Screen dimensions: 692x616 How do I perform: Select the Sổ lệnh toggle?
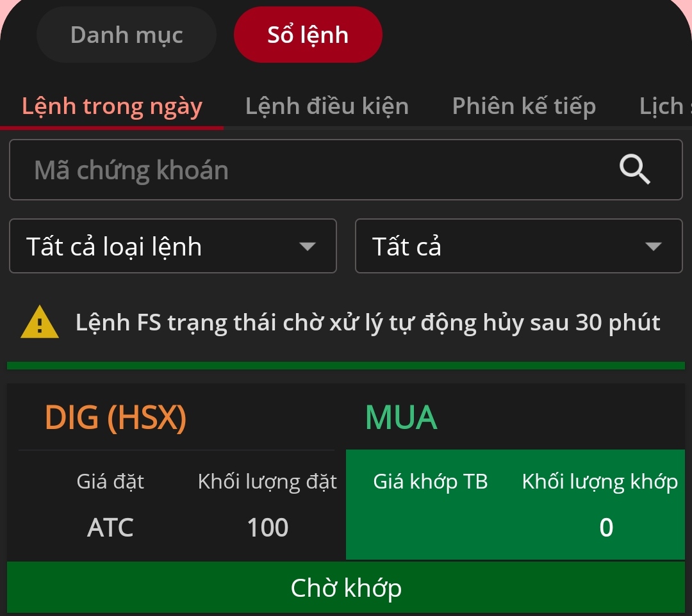(308, 35)
